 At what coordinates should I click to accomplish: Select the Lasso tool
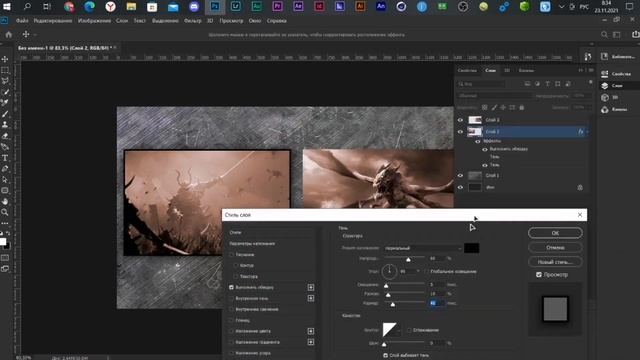pos(5,81)
